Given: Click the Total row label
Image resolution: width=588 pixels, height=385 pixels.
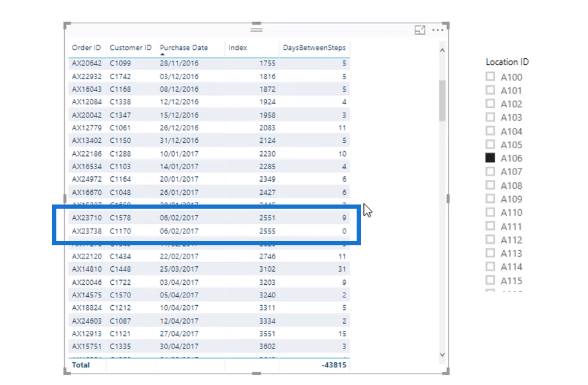Looking at the screenshot, I should (81, 365).
